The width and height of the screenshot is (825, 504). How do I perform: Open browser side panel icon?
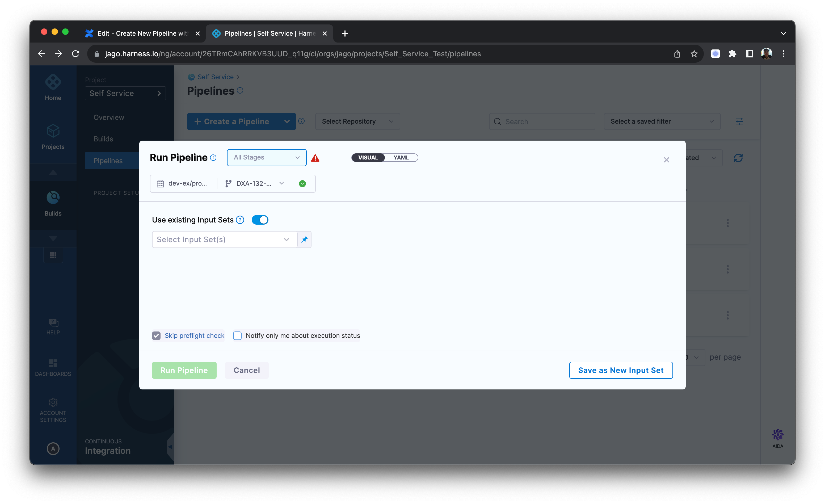click(749, 54)
